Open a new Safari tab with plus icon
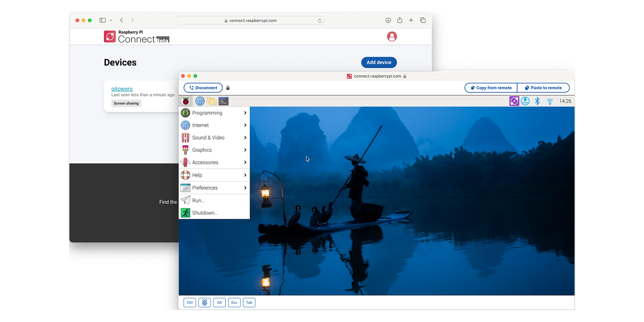644x322 pixels. tap(411, 20)
